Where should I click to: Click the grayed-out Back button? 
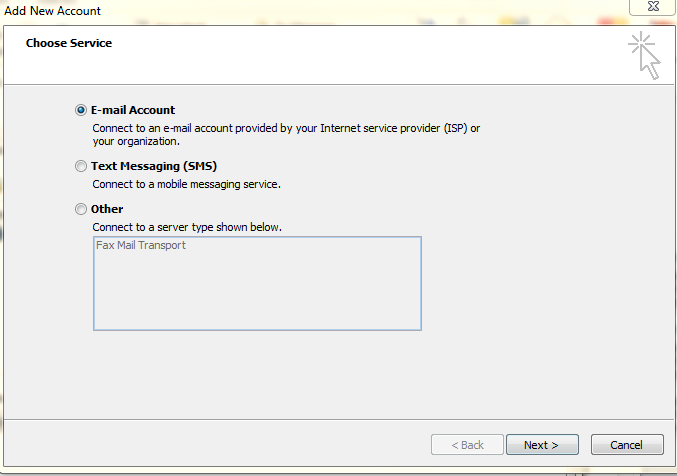pyautogui.click(x=467, y=444)
